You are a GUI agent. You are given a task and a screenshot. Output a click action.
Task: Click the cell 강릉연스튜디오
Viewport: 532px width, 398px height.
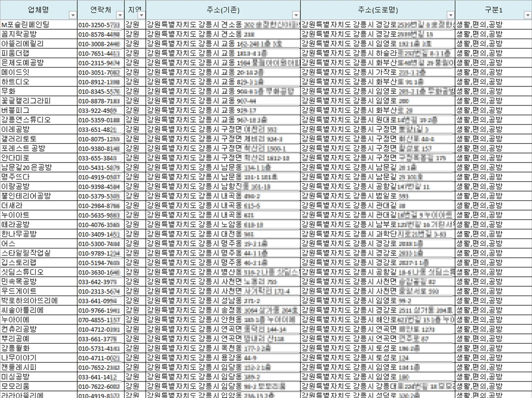click(39, 120)
